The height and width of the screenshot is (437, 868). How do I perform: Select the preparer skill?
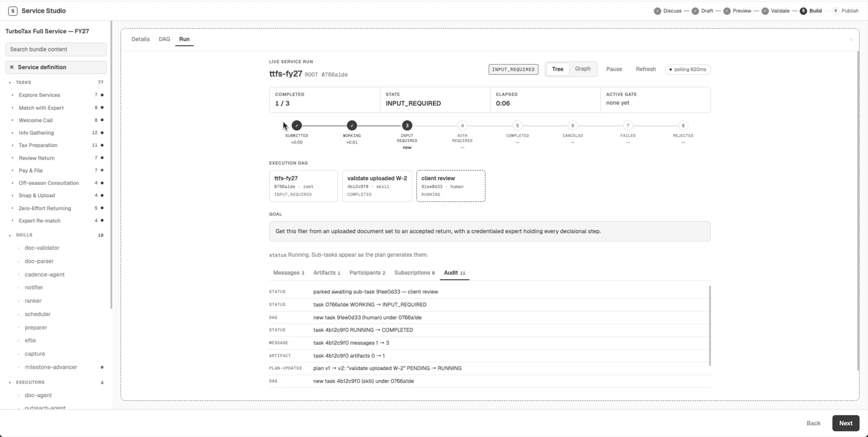[36, 327]
